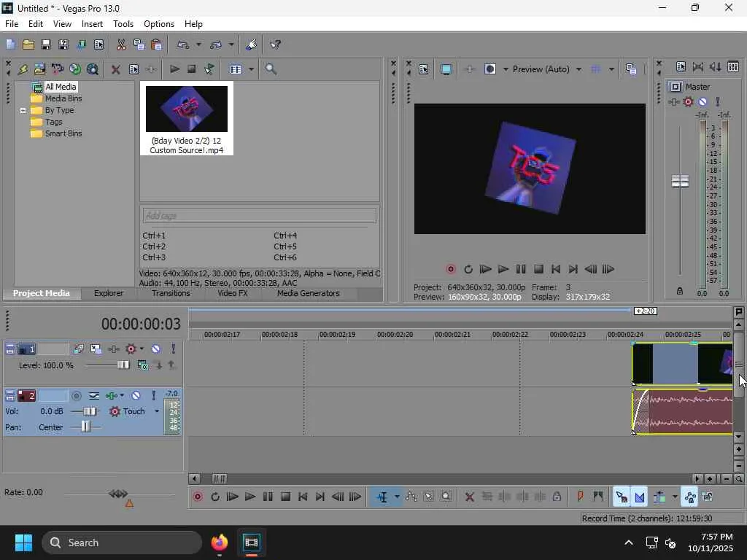Viewport: 747px width, 560px height.
Task: Click the Track Motion icon on video track 1
Action: pos(96,349)
